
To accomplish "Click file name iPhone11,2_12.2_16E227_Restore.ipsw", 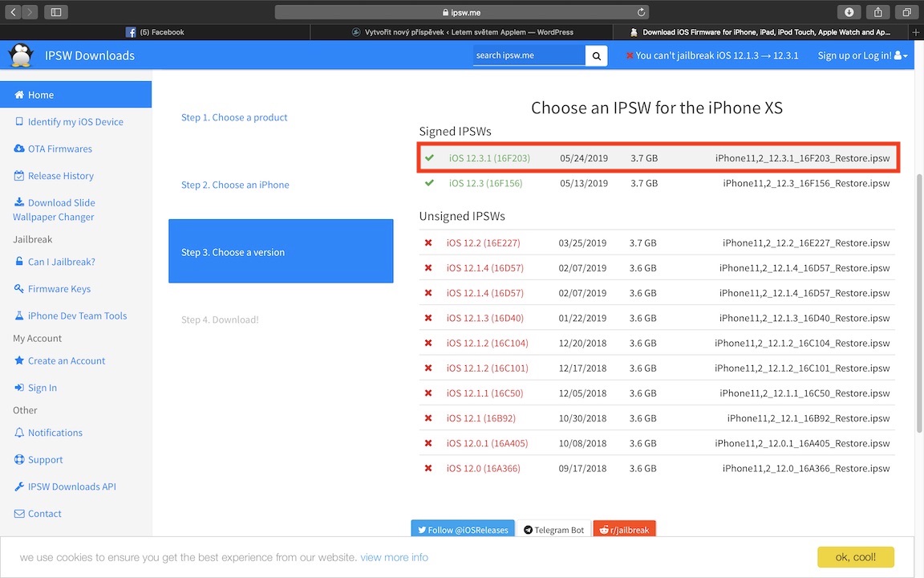I will (x=806, y=242).
